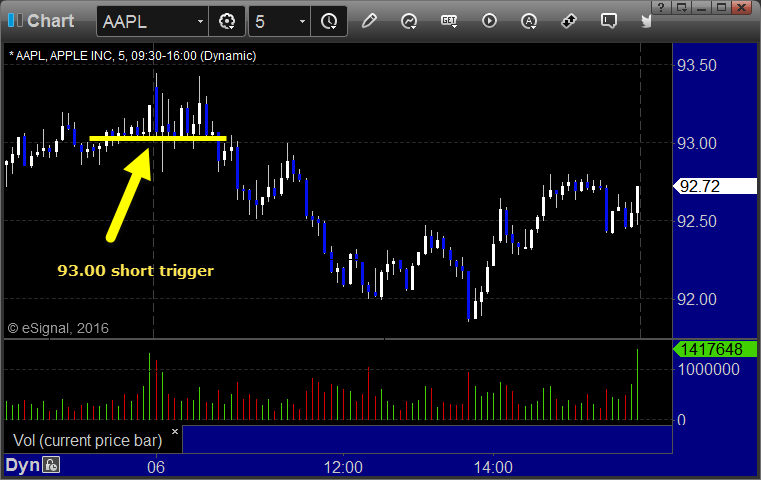761x480 pixels.
Task: Click the Chart window title label
Action: pyautogui.click(x=50, y=21)
